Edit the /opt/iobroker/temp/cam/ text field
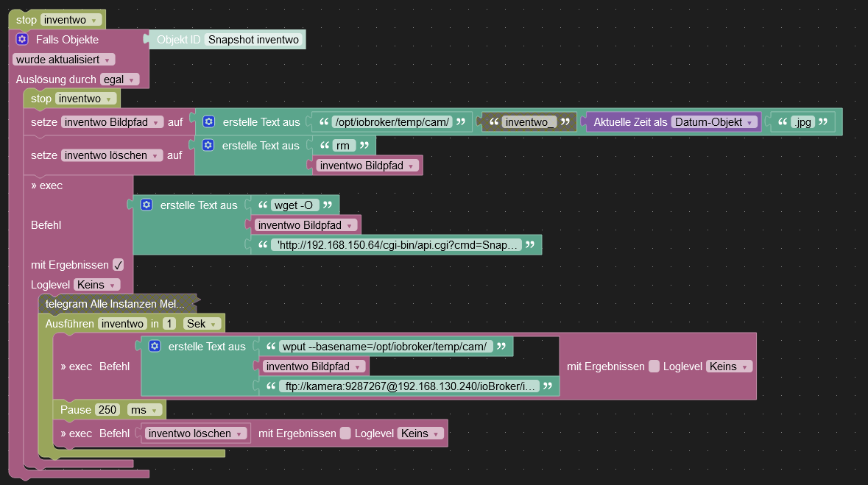This screenshot has width=868, height=485. [x=392, y=122]
